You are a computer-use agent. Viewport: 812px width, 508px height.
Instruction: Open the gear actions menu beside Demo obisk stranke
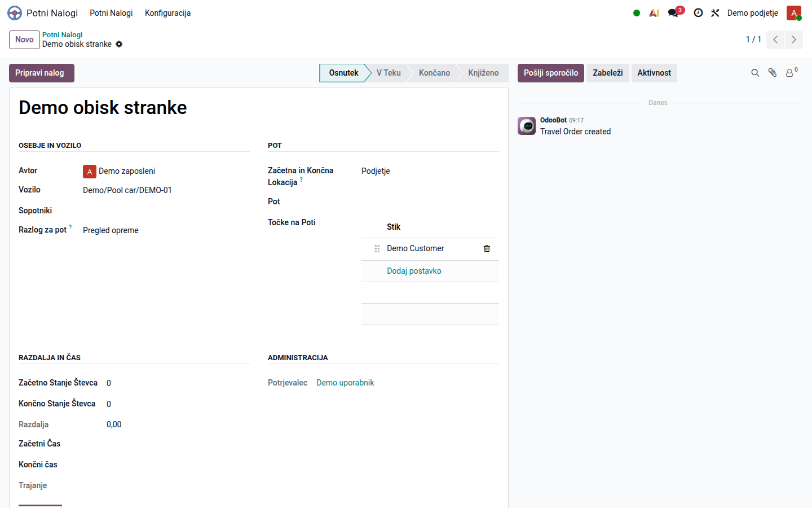119,44
